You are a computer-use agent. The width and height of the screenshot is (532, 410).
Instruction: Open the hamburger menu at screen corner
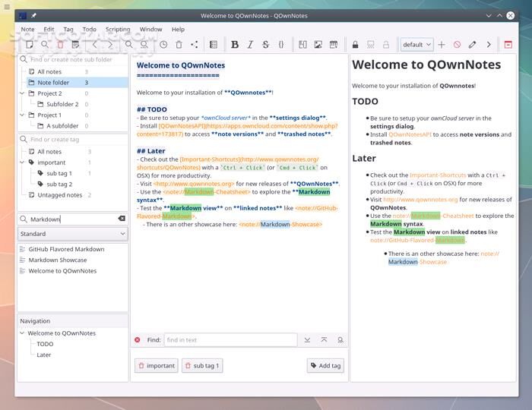point(7,7)
